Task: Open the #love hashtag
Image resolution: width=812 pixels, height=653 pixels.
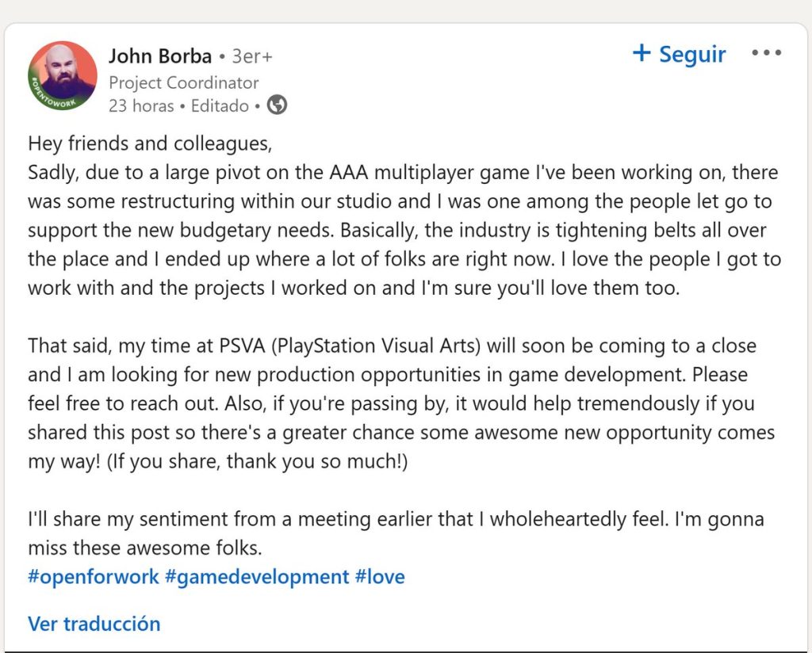Action: click(380, 576)
